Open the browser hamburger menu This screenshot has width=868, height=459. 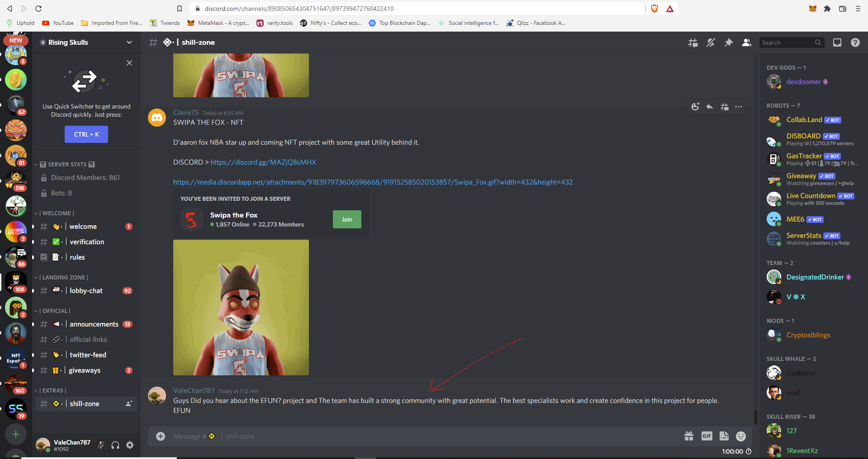[x=858, y=9]
